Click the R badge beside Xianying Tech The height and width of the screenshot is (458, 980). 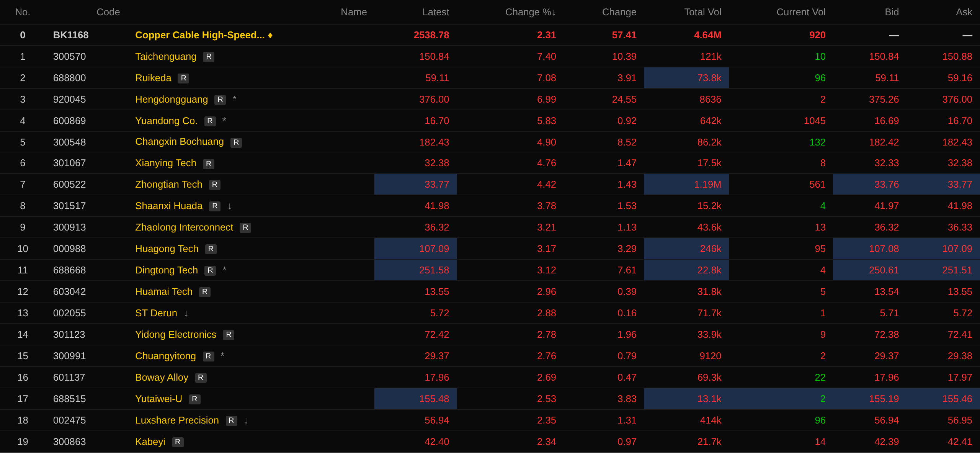click(x=209, y=164)
